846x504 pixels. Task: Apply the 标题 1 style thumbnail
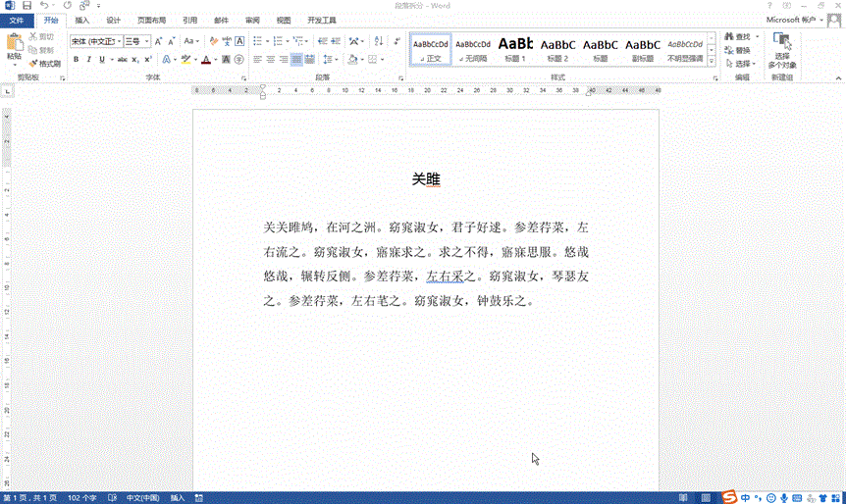[515, 47]
